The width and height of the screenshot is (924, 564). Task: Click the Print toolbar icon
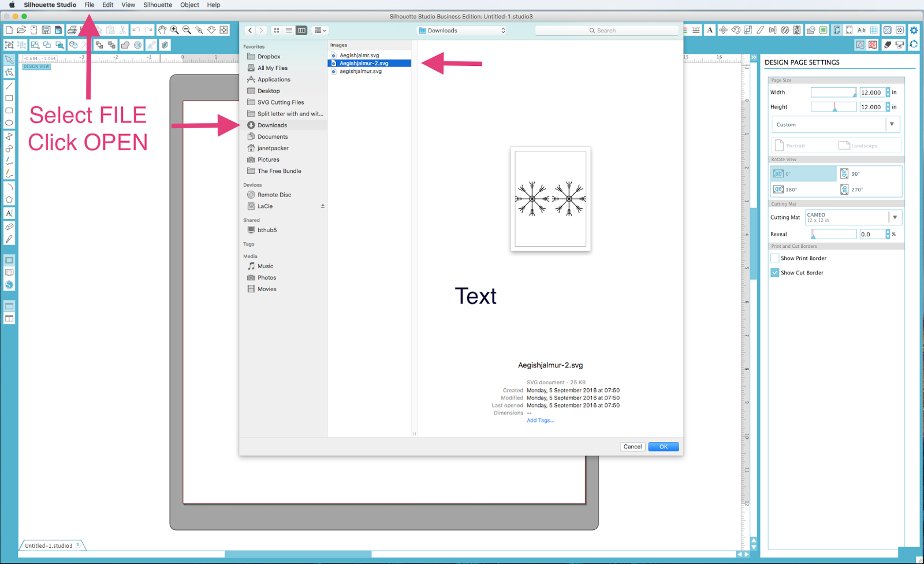pos(72,30)
